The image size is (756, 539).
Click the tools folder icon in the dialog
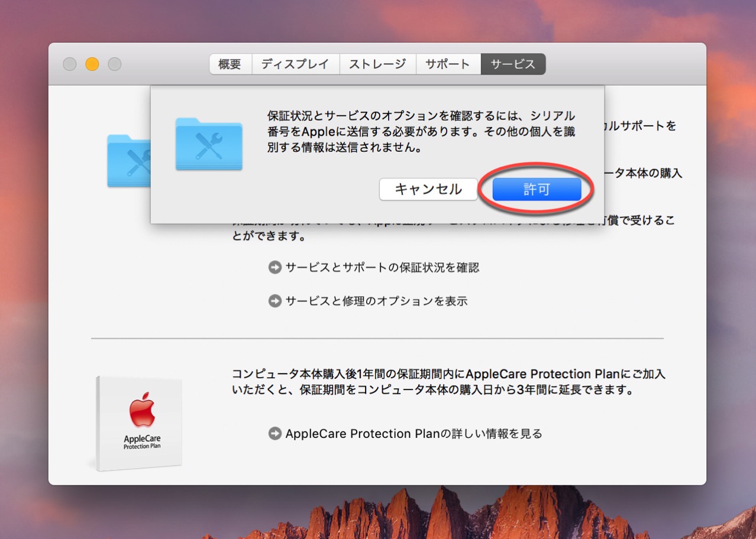(209, 144)
